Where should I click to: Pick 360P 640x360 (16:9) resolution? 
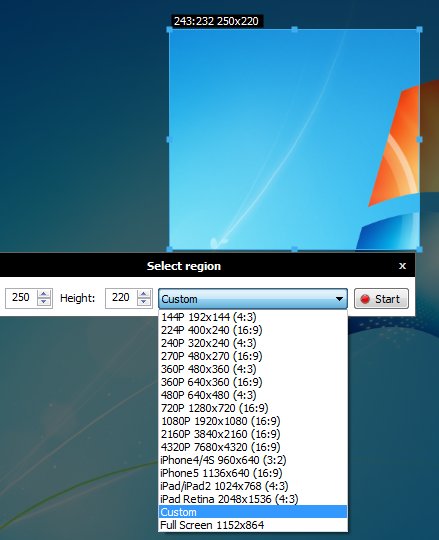[253, 382]
